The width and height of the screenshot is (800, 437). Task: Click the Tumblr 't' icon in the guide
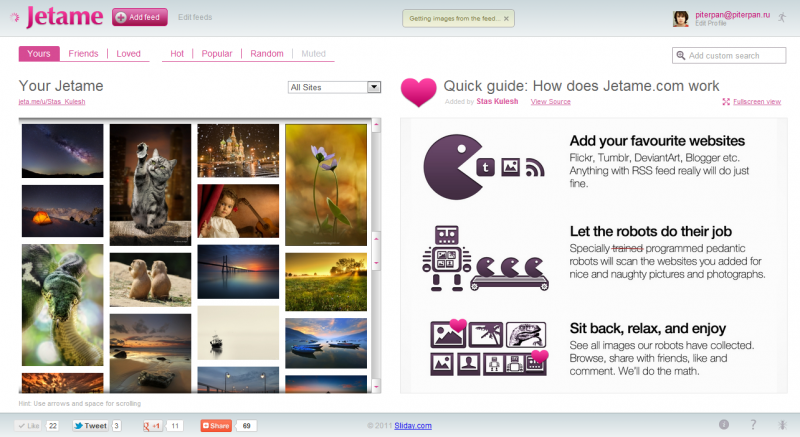(486, 167)
